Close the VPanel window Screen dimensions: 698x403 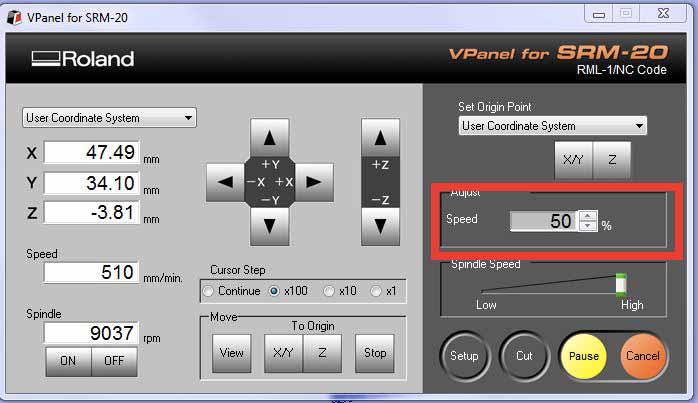point(663,13)
